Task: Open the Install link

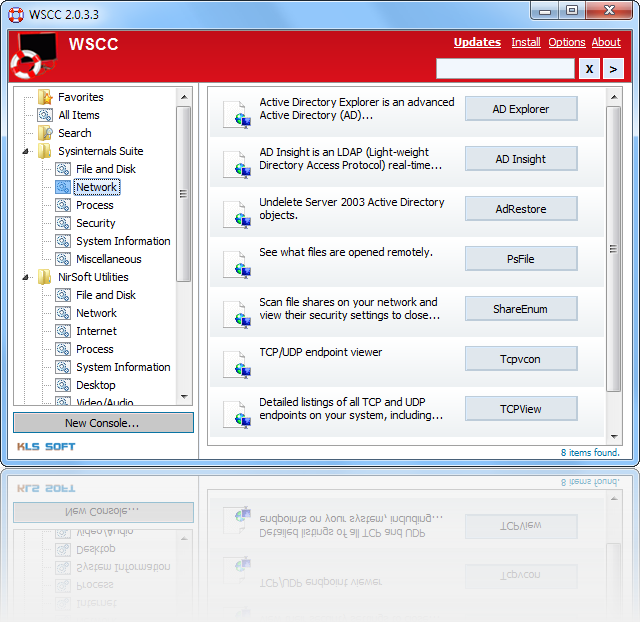Action: [526, 42]
